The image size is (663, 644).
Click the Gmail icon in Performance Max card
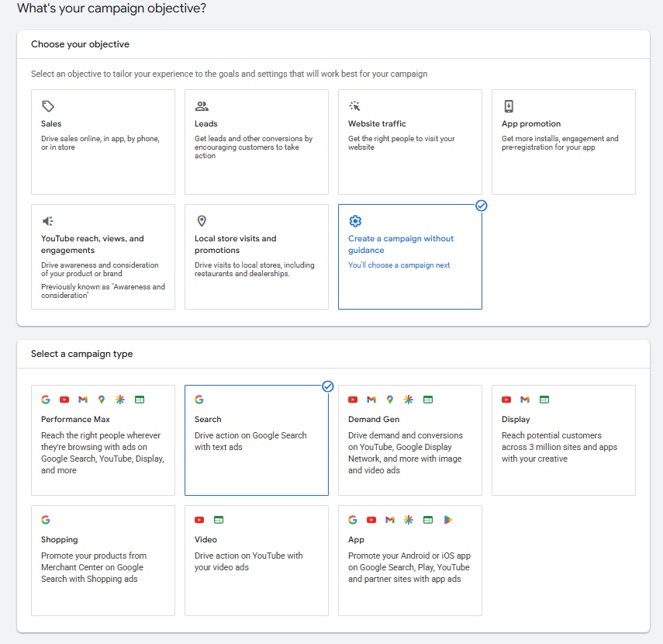pos(83,400)
